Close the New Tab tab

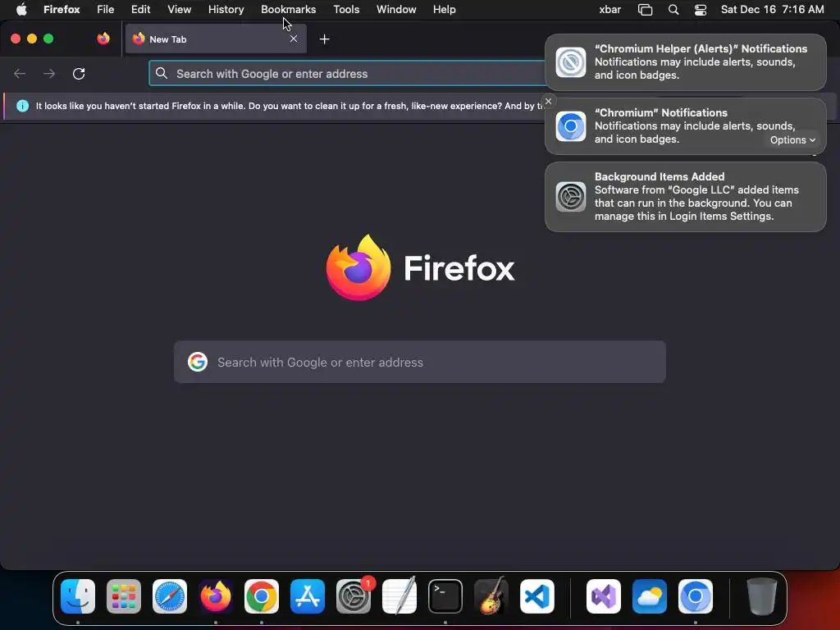[294, 39]
